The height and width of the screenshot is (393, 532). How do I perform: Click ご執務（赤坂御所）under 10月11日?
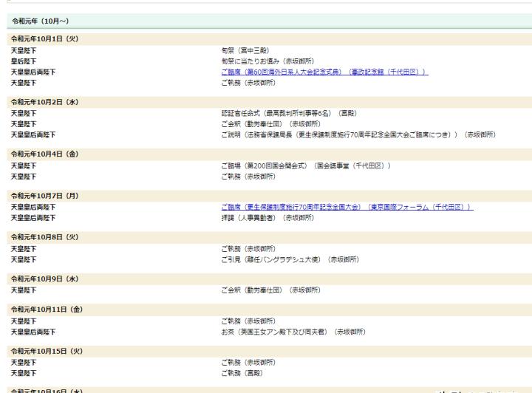click(248, 321)
